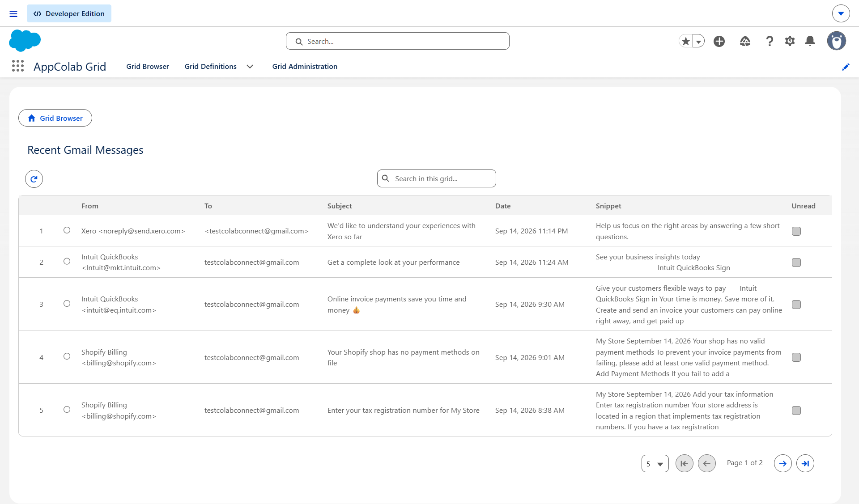
Task: Click the From column header
Action: [90, 206]
